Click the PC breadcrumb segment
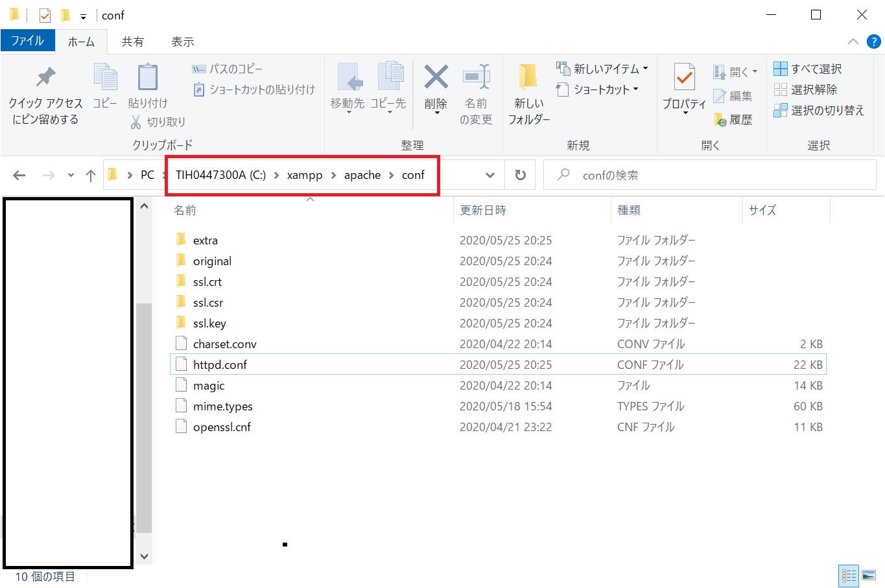The width and height of the screenshot is (885, 588). (x=148, y=175)
